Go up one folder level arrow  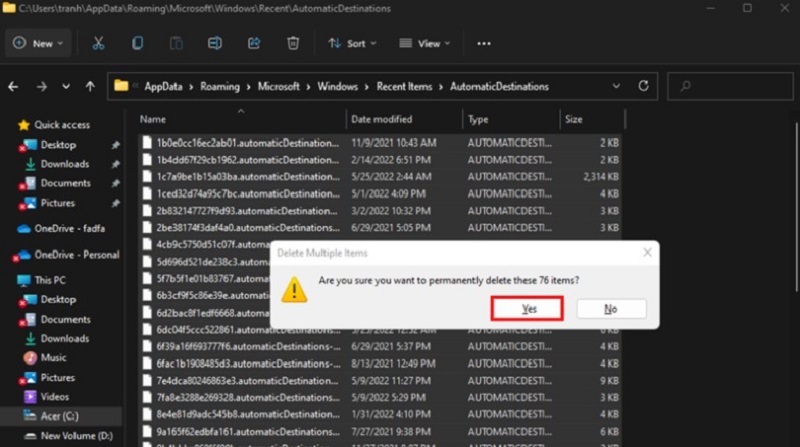[x=90, y=87]
